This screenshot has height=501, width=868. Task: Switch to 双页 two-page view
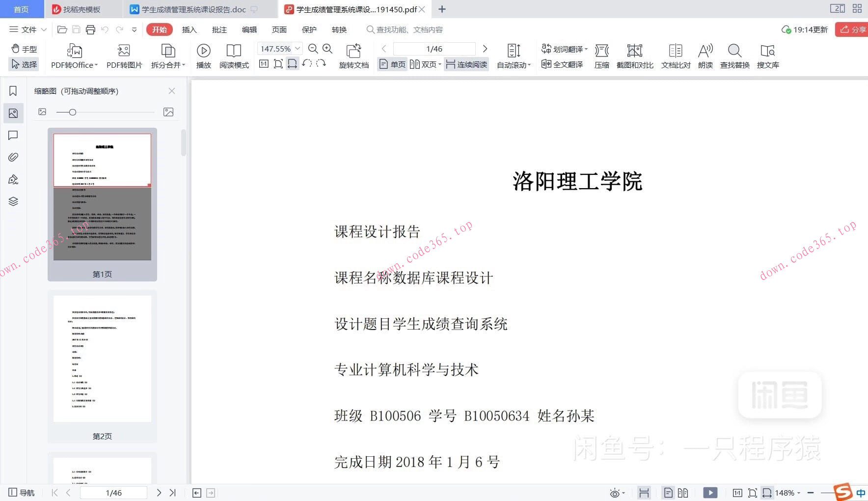[x=424, y=64]
